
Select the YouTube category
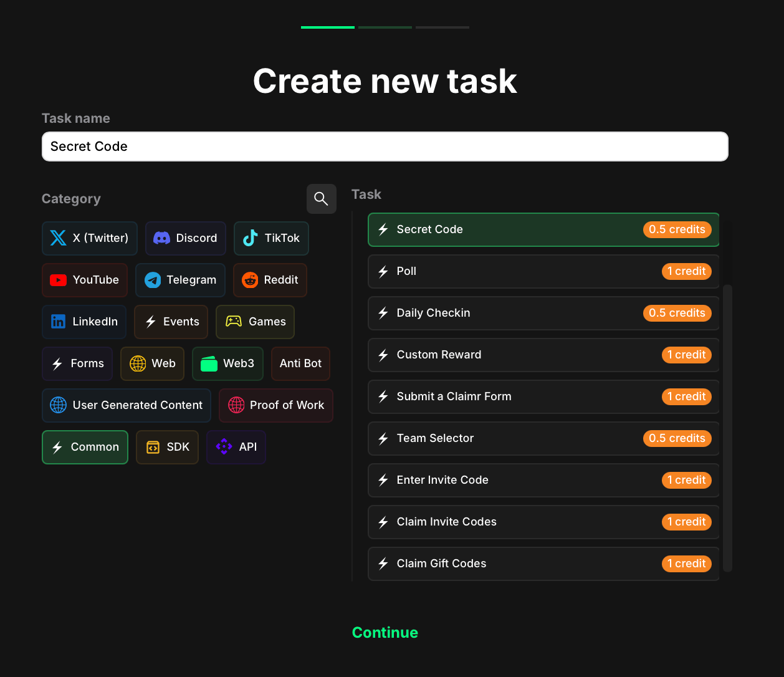pos(85,280)
